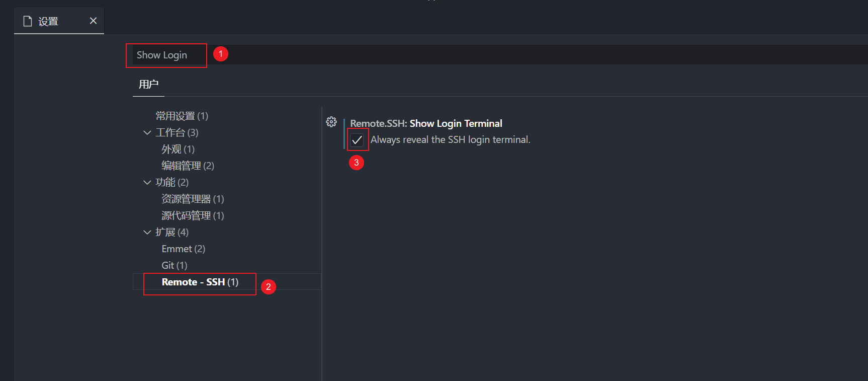Select 资源管理器 (1) in the tree

pos(193,199)
